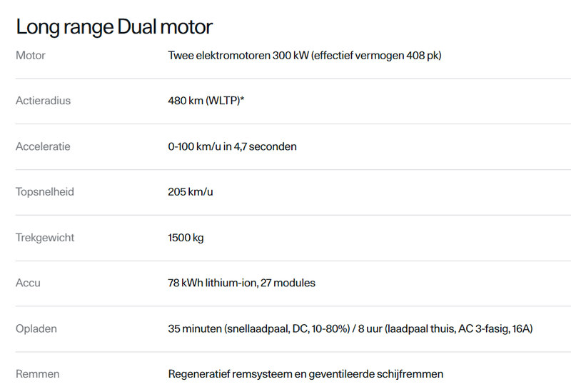Click the 1500 kg towing weight value
The height and width of the screenshot is (392, 571).
[x=186, y=238]
